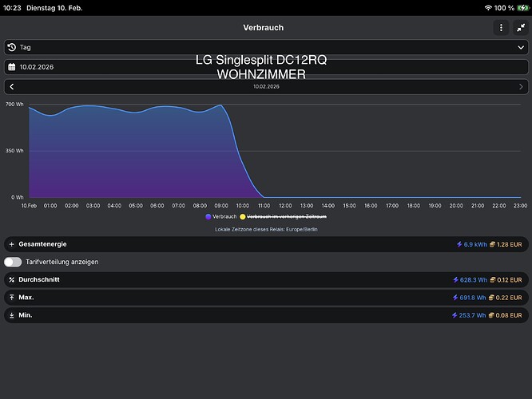Select the Max. row
The width and height of the screenshot is (532, 399).
266,298
